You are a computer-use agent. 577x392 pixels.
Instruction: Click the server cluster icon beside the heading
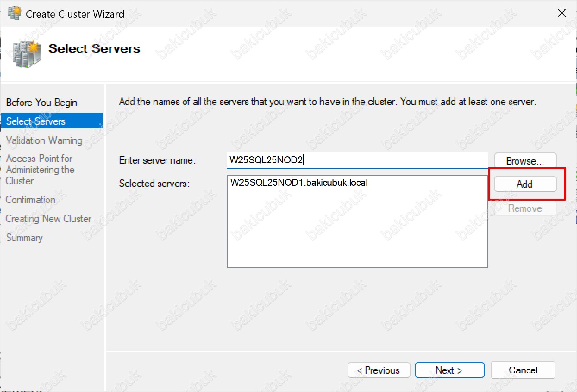click(x=26, y=53)
